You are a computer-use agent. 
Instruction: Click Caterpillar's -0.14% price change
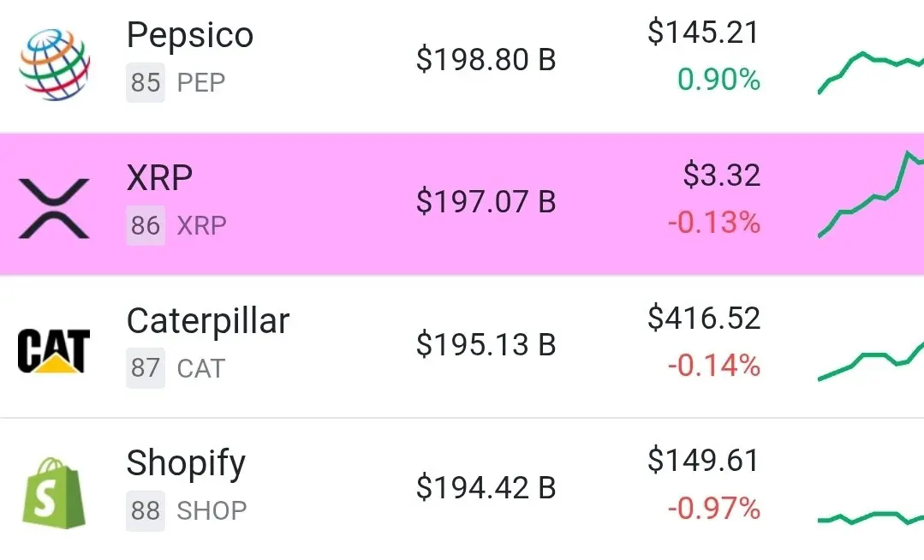point(713,366)
